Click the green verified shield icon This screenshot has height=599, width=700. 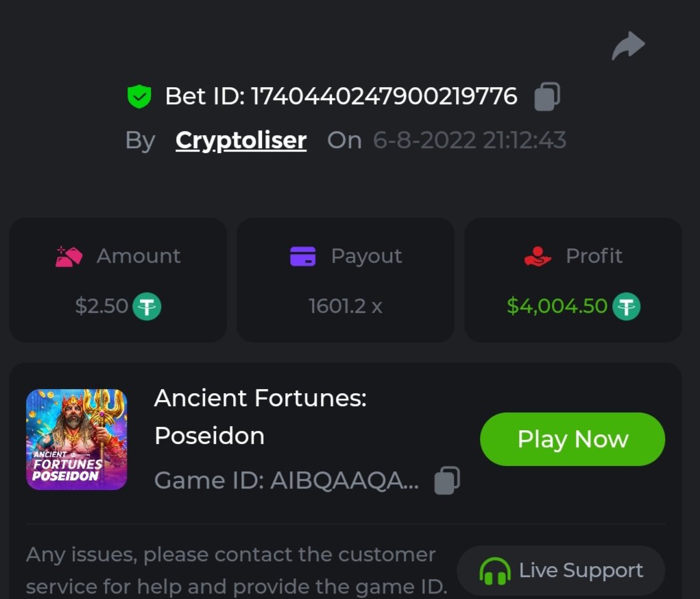coord(139,97)
